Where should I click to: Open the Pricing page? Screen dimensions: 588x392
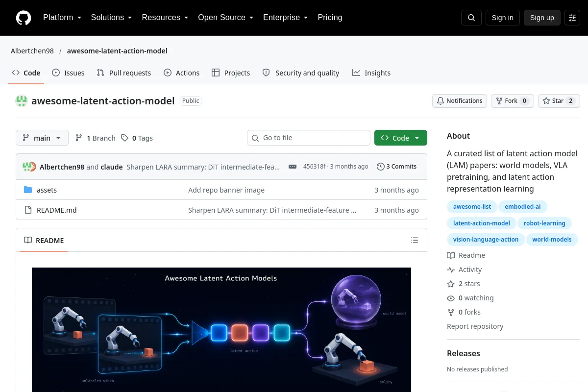click(330, 18)
